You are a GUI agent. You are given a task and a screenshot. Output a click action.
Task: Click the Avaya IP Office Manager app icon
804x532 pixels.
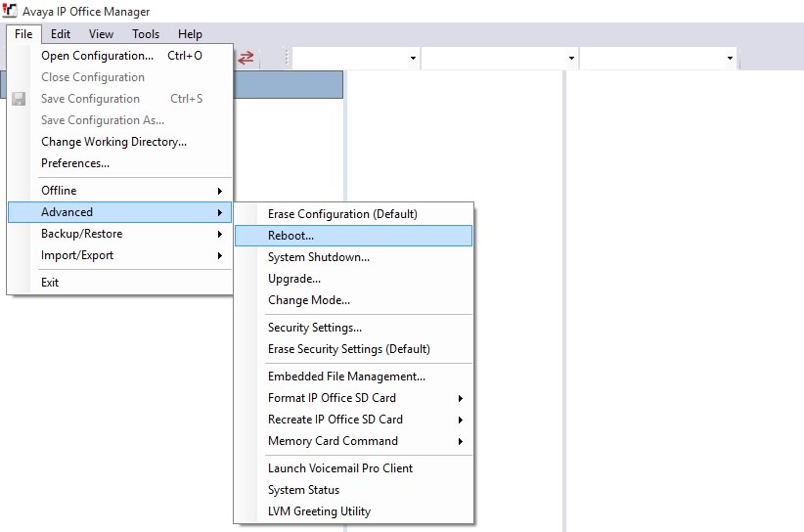(x=9, y=10)
